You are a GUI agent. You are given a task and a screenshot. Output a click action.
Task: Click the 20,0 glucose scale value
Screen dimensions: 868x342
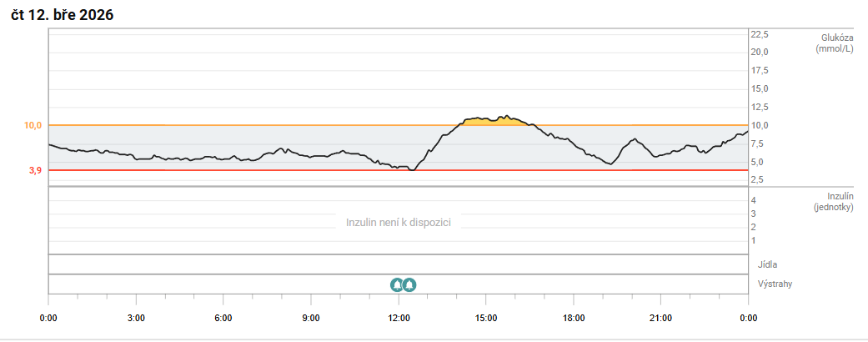pos(760,52)
